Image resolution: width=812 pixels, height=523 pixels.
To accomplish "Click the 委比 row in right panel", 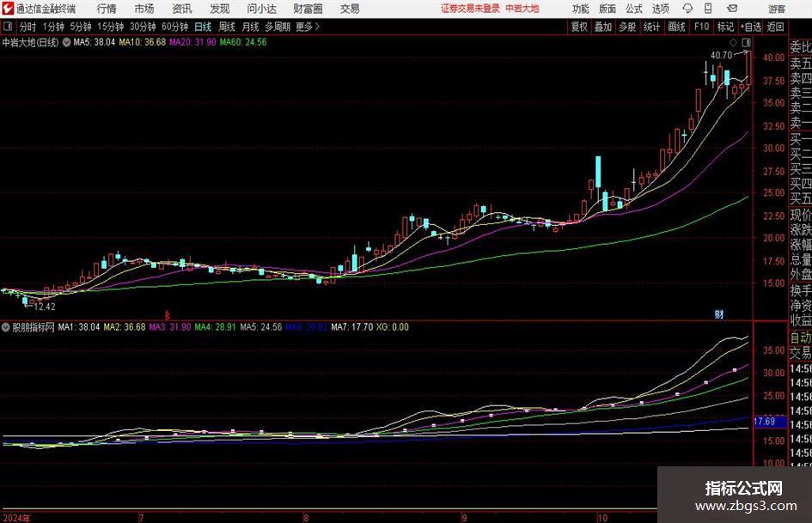I will point(801,47).
